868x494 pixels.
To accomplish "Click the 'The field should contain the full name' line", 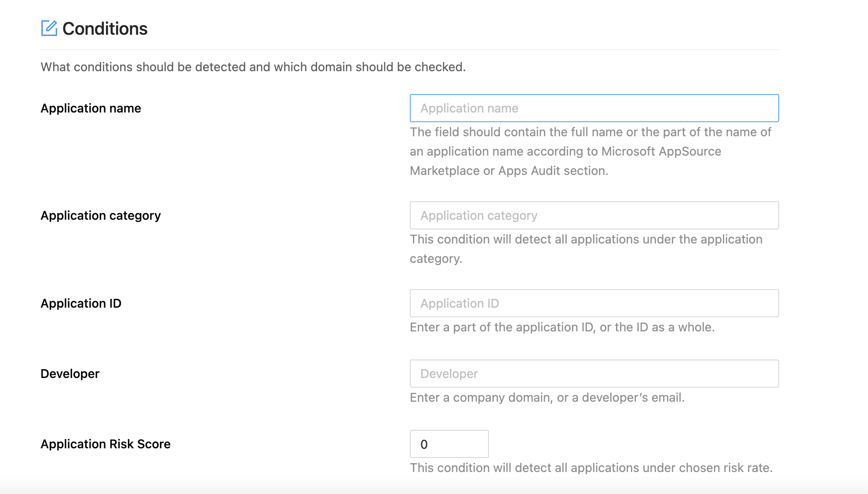I will (590, 132).
